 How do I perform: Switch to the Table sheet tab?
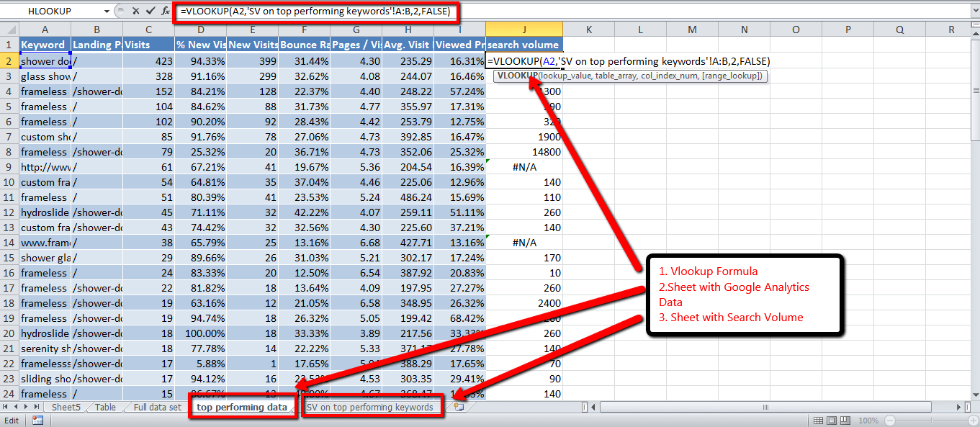105,408
